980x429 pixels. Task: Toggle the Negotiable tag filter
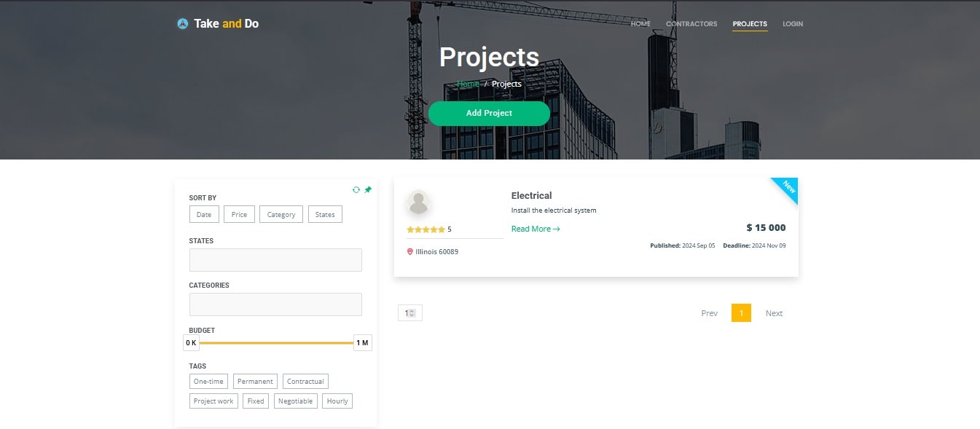[x=295, y=401]
